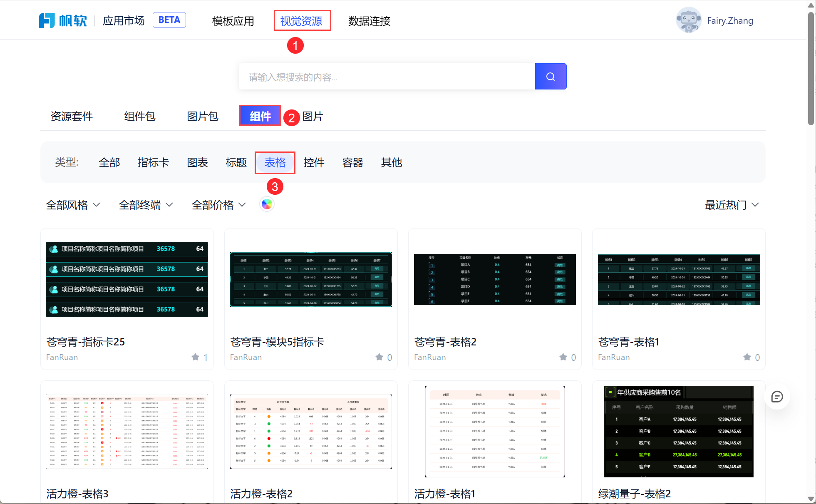Click the search input field
Viewport: 816px width, 504px height.
(x=387, y=77)
